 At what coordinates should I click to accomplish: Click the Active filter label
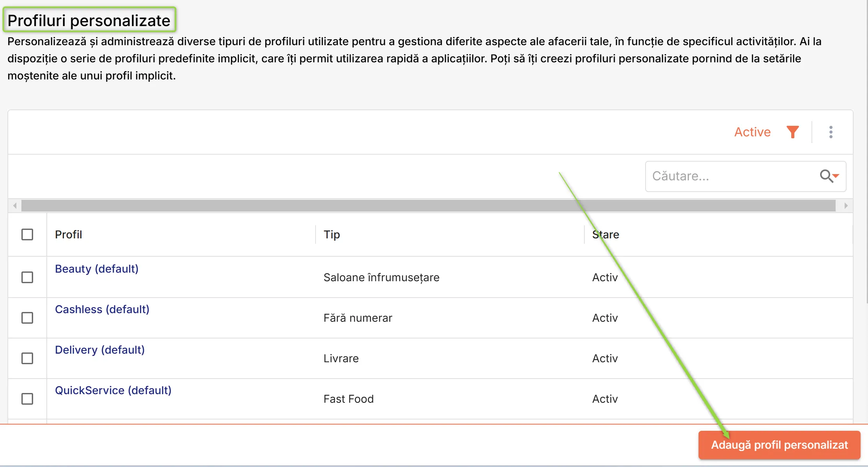[752, 132]
